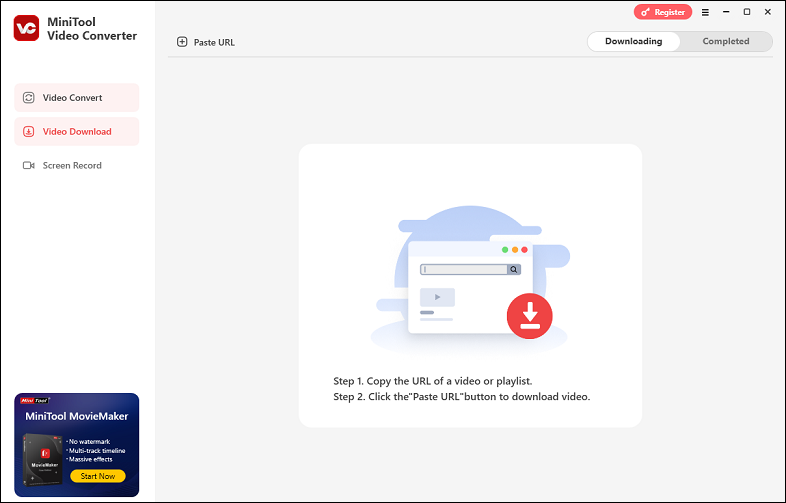This screenshot has height=503, width=786.
Task: Open the hamburger menu icon
Action: pos(705,13)
